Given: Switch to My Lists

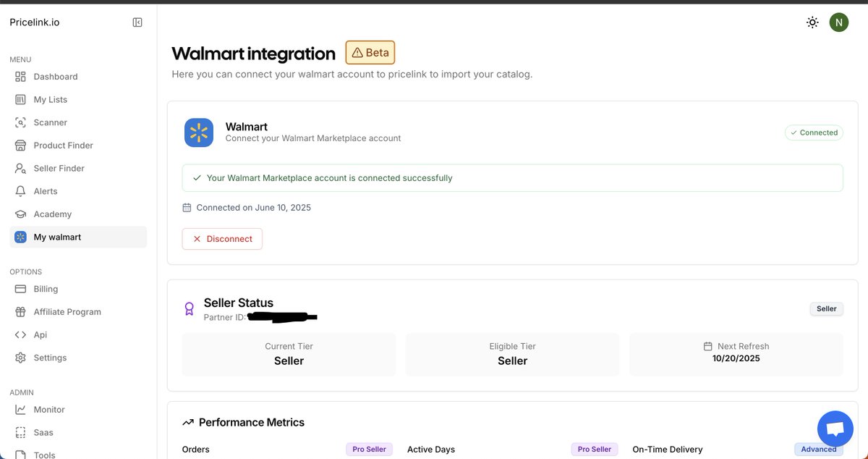Looking at the screenshot, I should [50, 99].
